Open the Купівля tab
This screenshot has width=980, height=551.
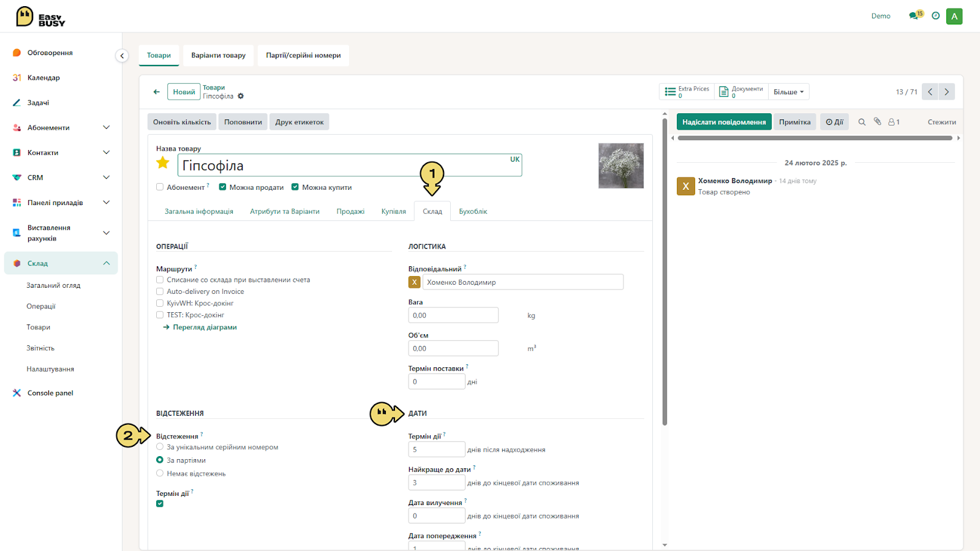pos(394,211)
